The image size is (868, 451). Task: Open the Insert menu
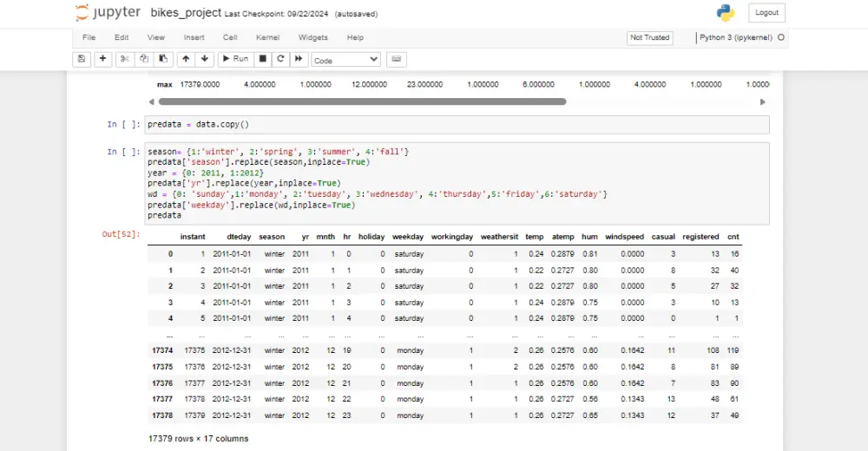point(194,37)
